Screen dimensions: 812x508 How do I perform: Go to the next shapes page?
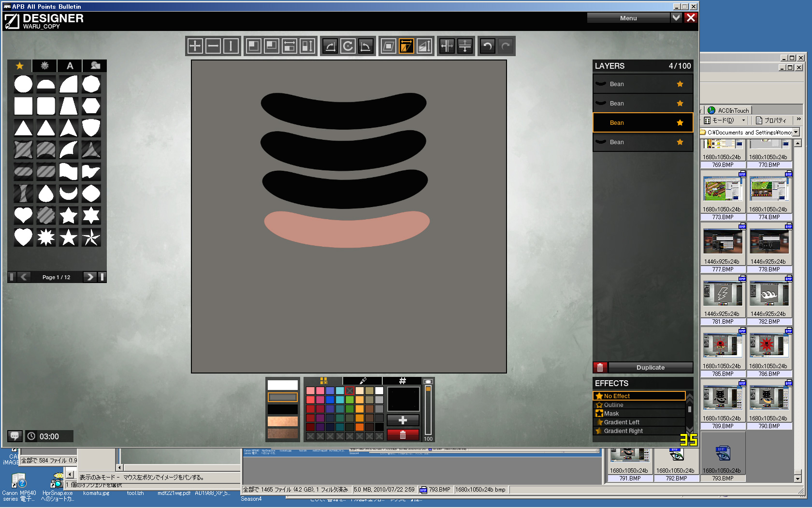tap(89, 277)
